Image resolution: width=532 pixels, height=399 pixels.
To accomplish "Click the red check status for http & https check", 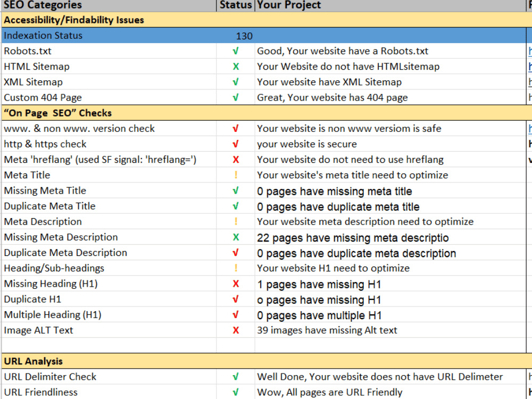I will pos(236,144).
